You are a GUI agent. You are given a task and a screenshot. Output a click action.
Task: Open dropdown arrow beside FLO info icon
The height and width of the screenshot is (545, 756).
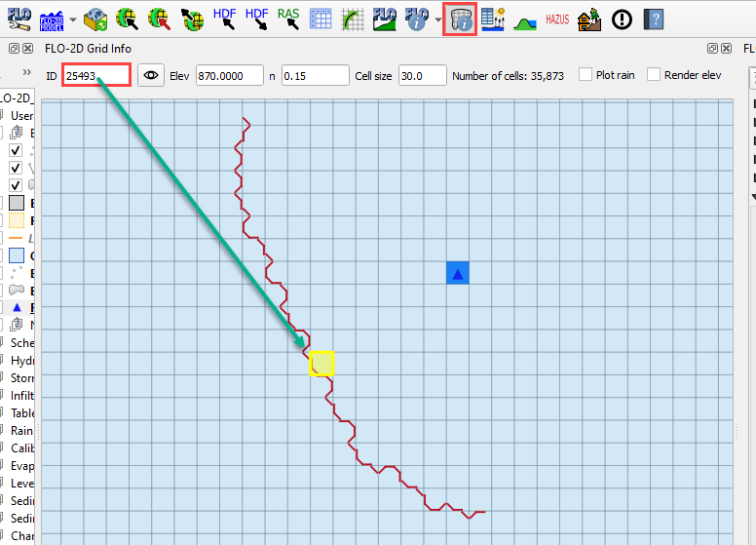point(438,19)
